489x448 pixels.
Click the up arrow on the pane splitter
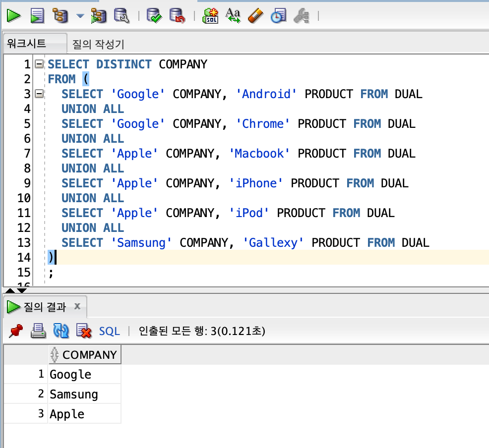[x=10, y=290]
